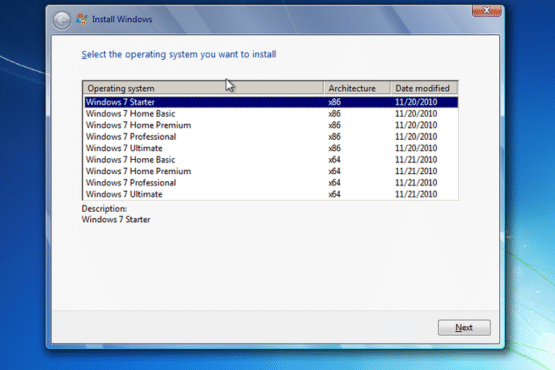This screenshot has height=370, width=555.
Task: Click the 11/20/2010 date in the Windows 7 Professional x86 row
Action: click(416, 137)
